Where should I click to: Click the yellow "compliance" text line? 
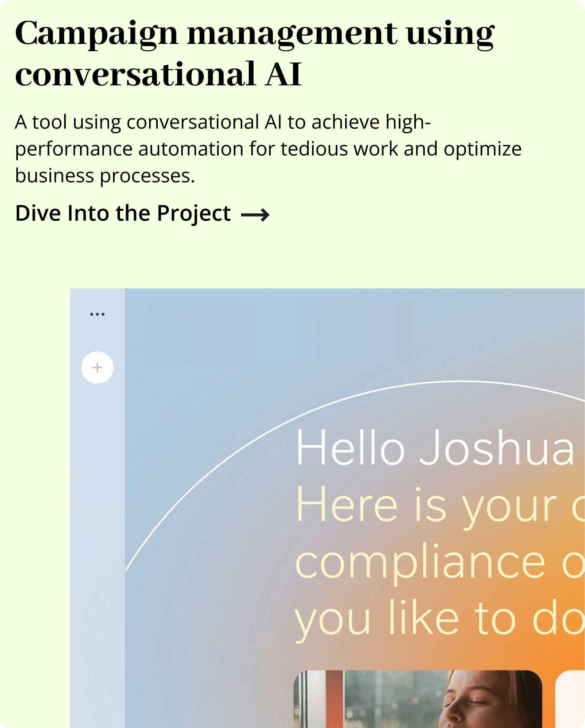click(x=420, y=563)
